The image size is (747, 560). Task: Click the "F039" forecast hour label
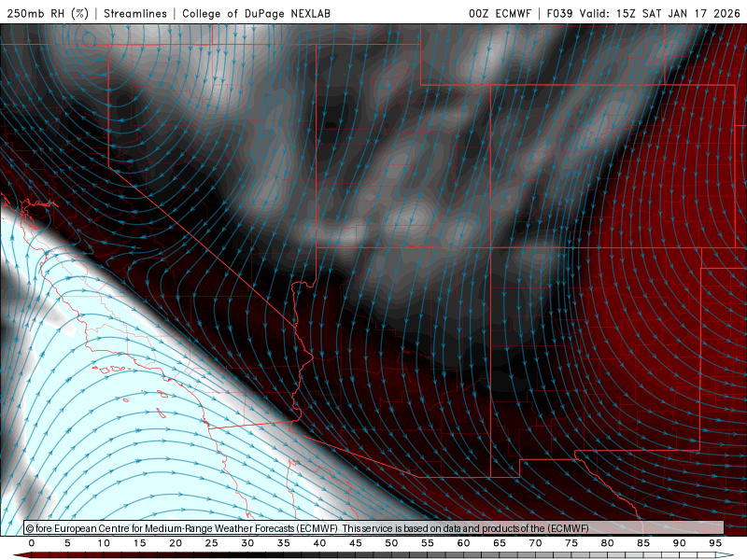559,13
